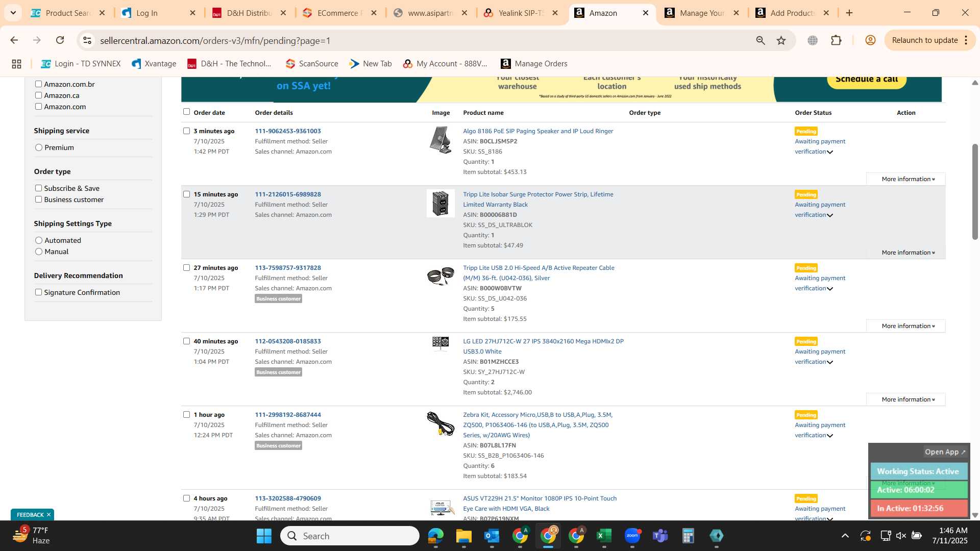Show hidden system tray icons
980x551 pixels.
tap(845, 536)
